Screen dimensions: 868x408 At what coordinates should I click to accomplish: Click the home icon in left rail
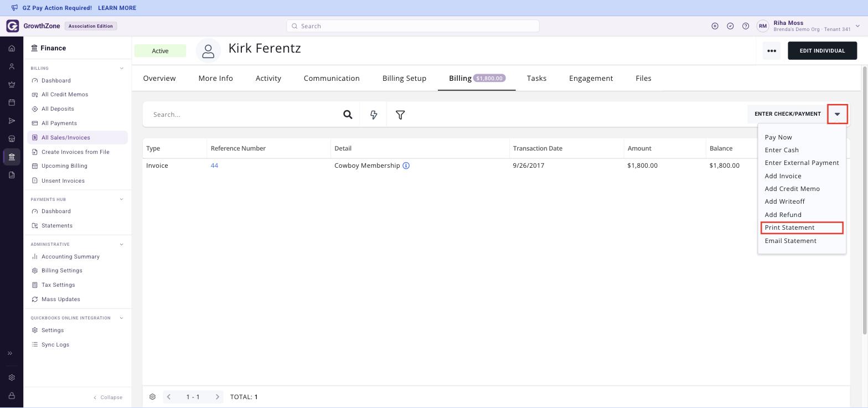click(12, 49)
